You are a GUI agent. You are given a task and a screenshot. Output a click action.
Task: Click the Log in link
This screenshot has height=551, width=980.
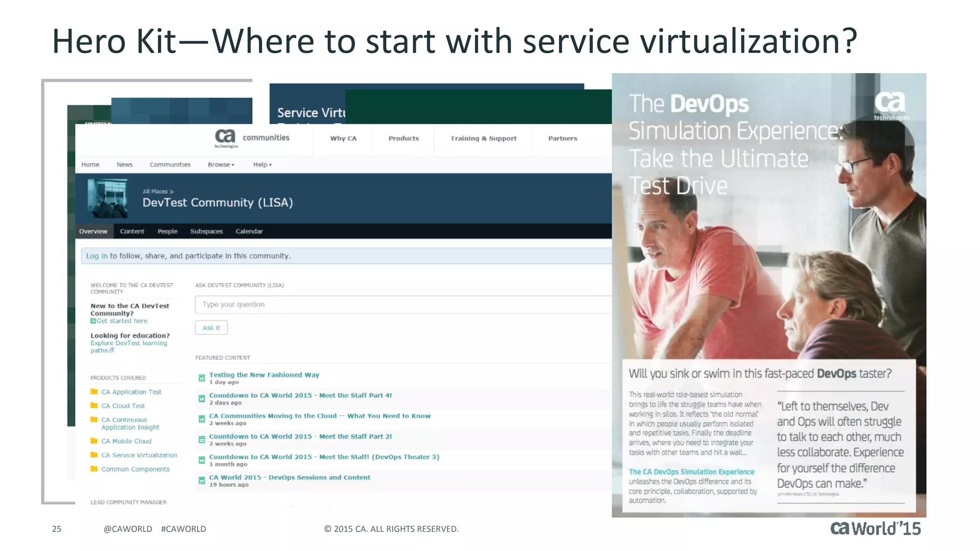click(x=97, y=256)
